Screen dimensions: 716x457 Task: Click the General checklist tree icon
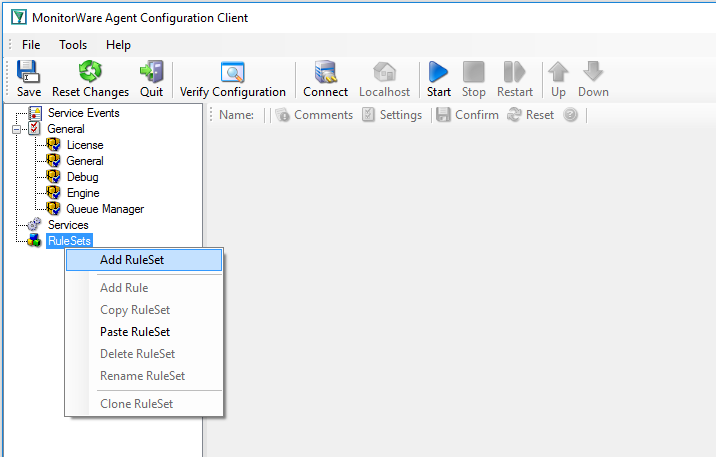click(34, 128)
